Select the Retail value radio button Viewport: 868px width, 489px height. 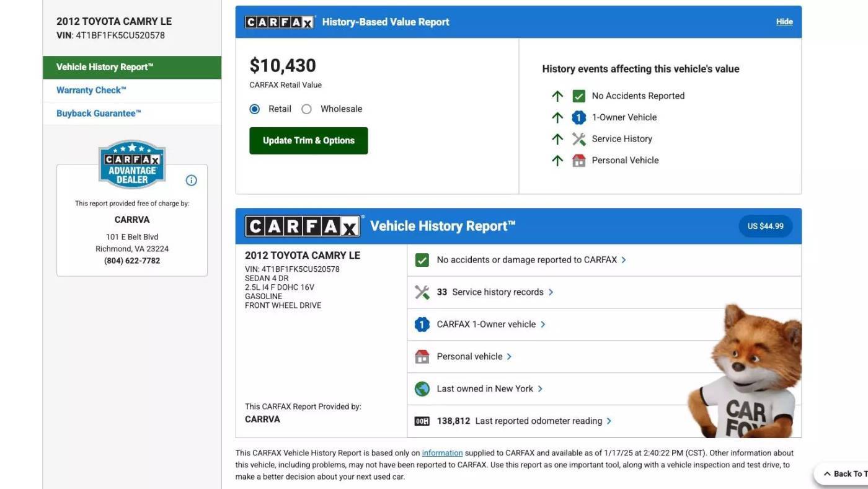(254, 109)
